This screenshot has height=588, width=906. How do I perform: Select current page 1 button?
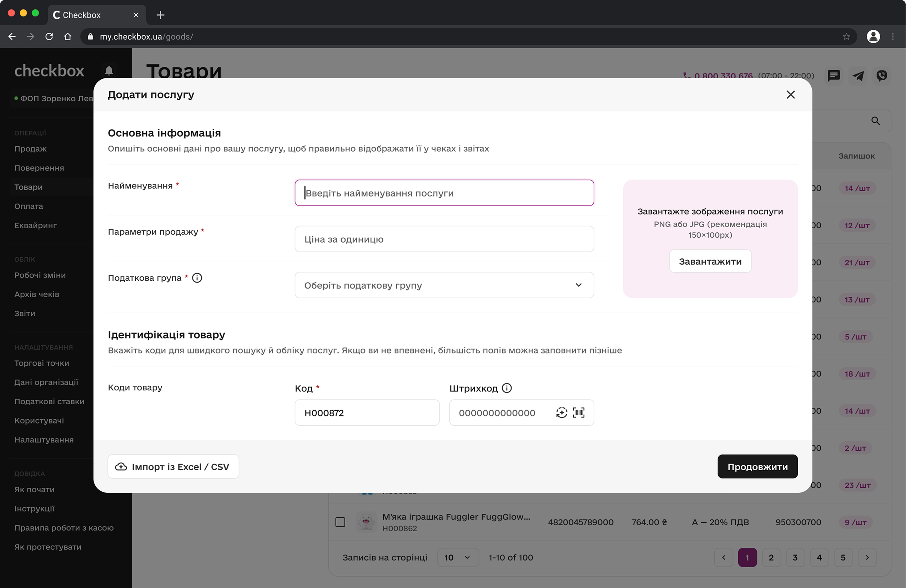tap(747, 558)
